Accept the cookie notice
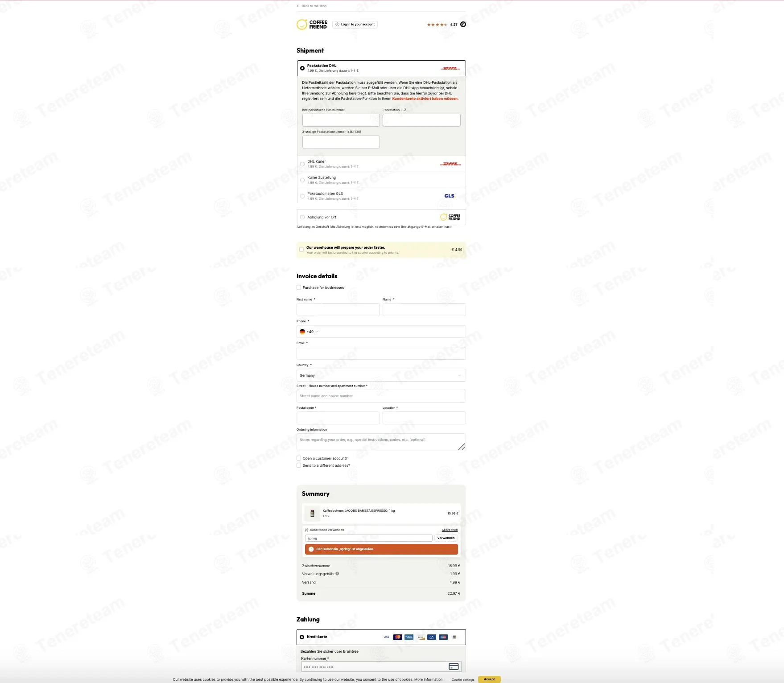Image resolution: width=784 pixels, height=683 pixels. click(x=489, y=679)
